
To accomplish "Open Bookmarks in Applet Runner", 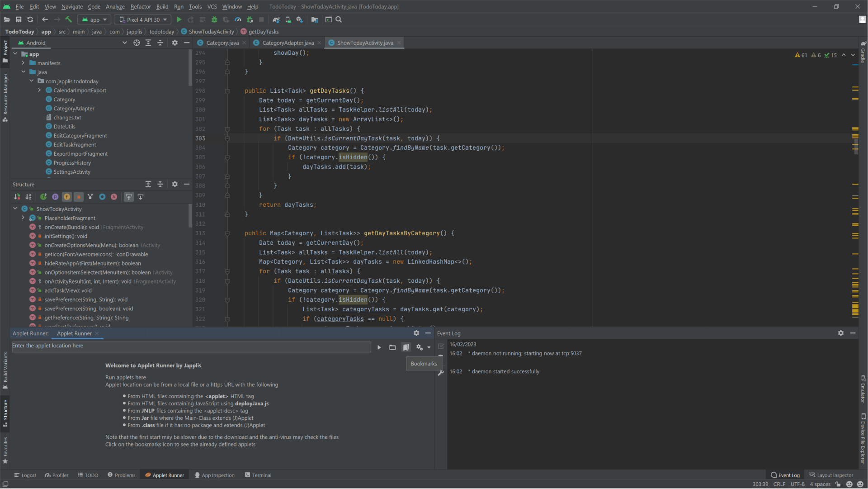I will point(406,347).
